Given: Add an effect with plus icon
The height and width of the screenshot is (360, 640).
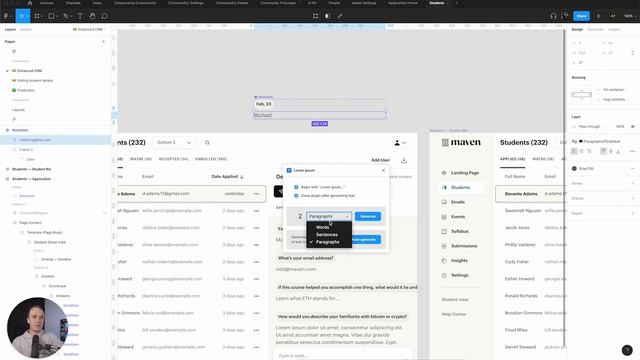Looking at the screenshot, I should click(633, 198).
